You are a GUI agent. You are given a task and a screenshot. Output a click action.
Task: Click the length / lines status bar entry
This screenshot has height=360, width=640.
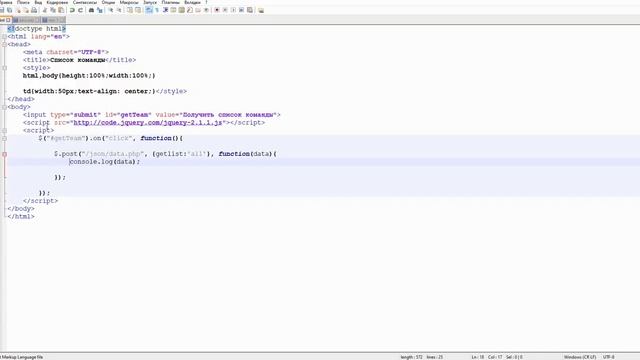422,357
